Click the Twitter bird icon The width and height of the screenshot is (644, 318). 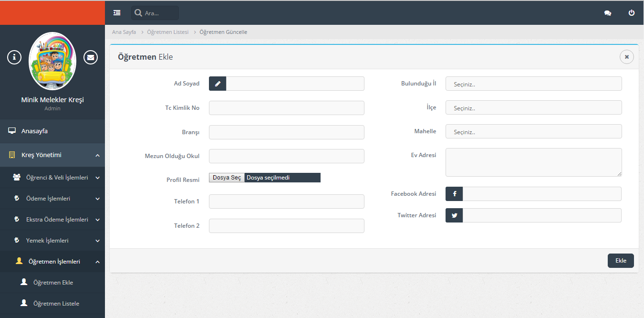click(454, 215)
